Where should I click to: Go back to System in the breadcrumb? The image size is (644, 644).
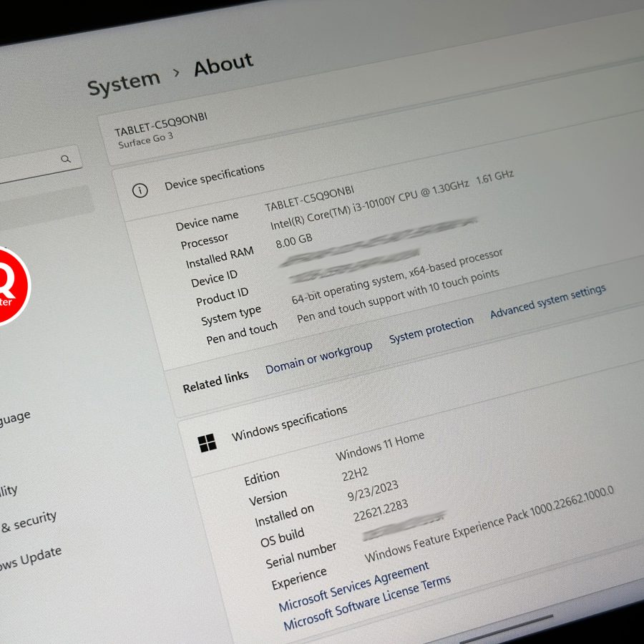[124, 82]
